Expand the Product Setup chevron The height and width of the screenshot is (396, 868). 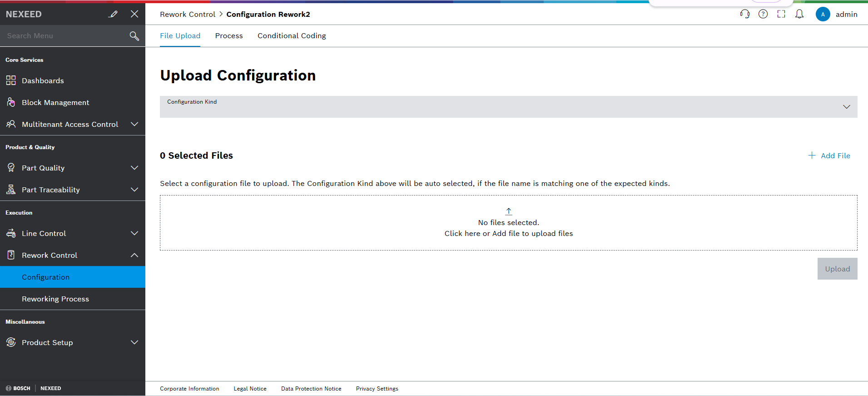click(134, 342)
